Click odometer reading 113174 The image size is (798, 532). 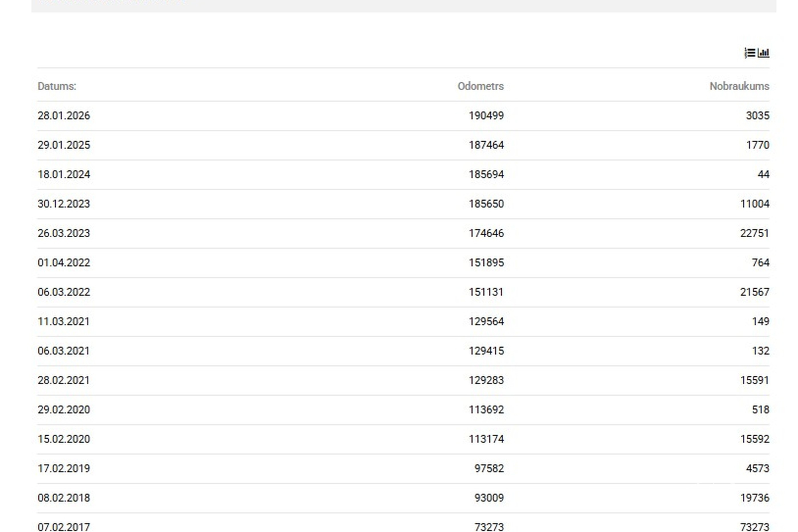[x=486, y=439]
